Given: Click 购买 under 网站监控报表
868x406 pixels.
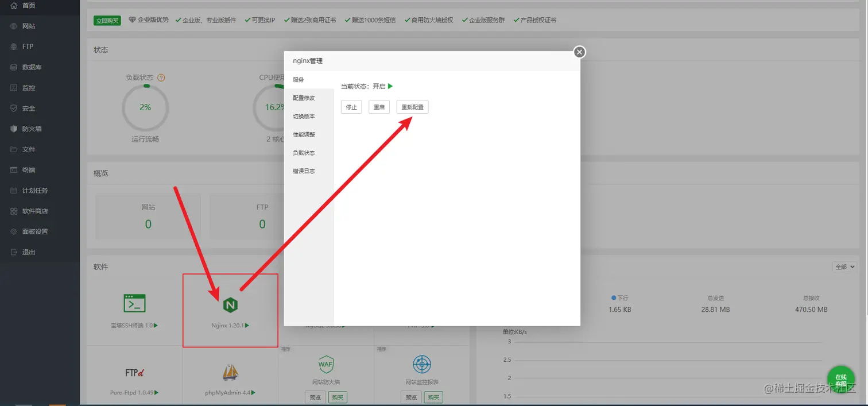Looking at the screenshot, I should pos(433,397).
